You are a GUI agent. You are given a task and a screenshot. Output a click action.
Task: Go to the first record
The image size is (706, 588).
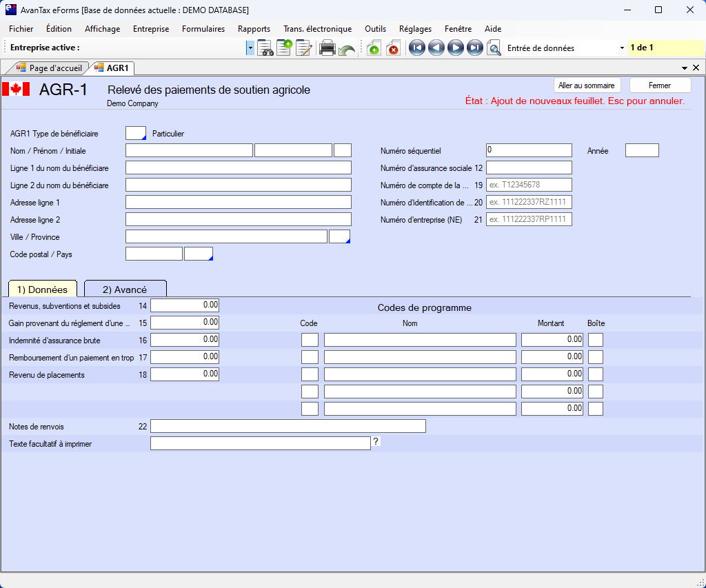click(x=416, y=48)
